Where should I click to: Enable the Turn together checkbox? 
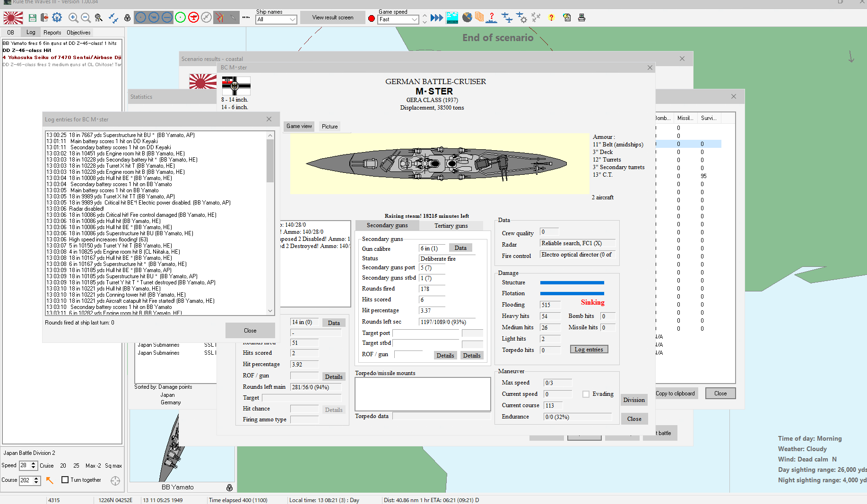65,480
